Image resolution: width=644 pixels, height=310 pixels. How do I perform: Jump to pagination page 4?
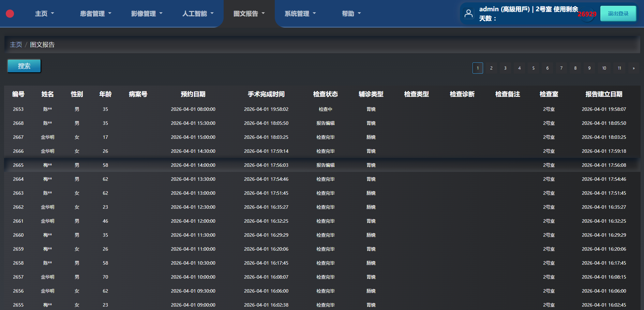click(520, 68)
